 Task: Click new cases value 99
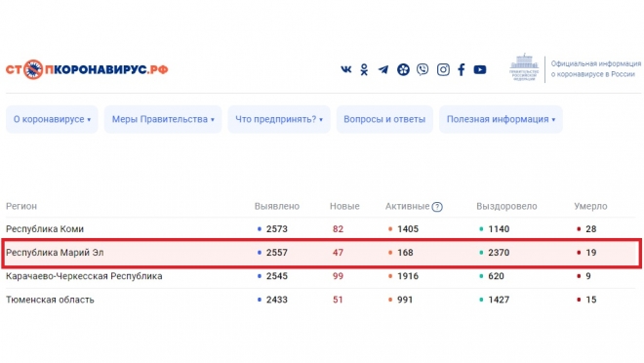click(338, 276)
